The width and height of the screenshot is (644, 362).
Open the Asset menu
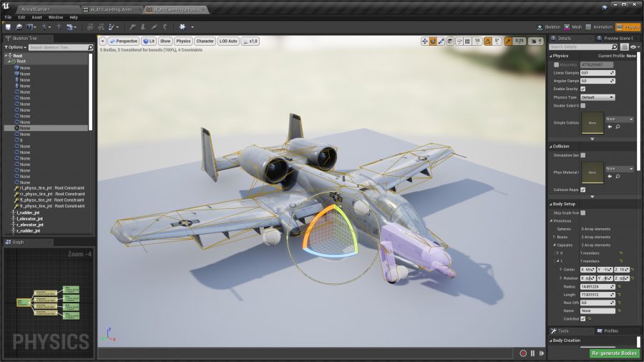pyautogui.click(x=37, y=17)
